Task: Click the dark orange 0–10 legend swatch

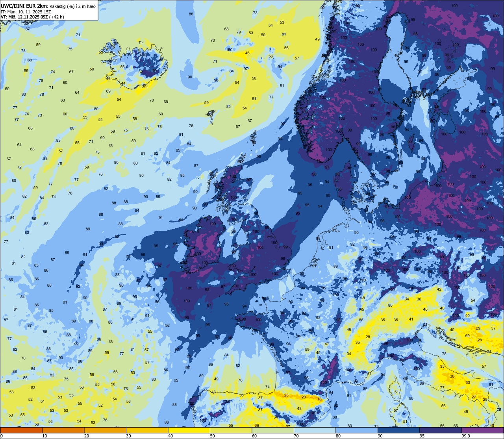Action: pyautogui.click(x=21, y=430)
